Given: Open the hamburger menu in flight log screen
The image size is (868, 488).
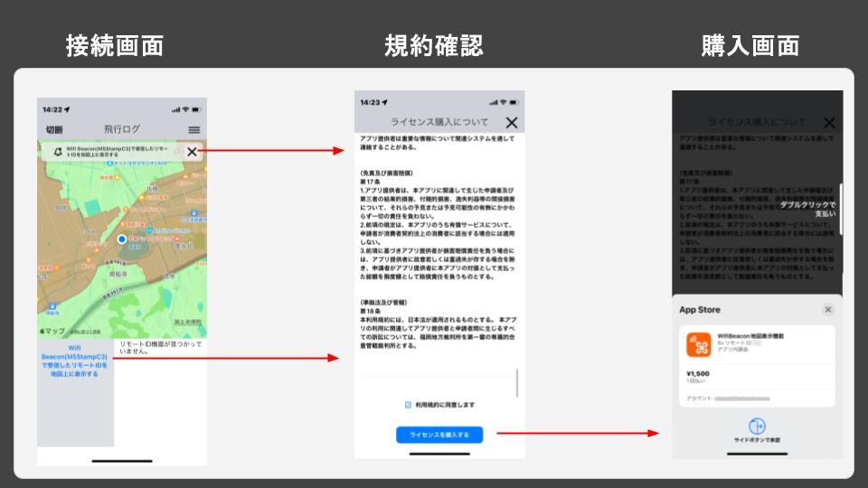Looking at the screenshot, I should [193, 130].
